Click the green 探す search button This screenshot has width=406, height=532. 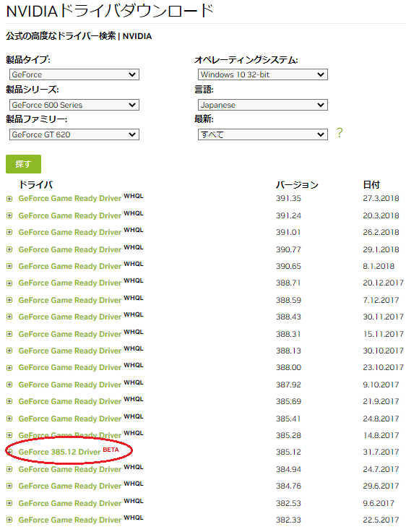(23, 164)
